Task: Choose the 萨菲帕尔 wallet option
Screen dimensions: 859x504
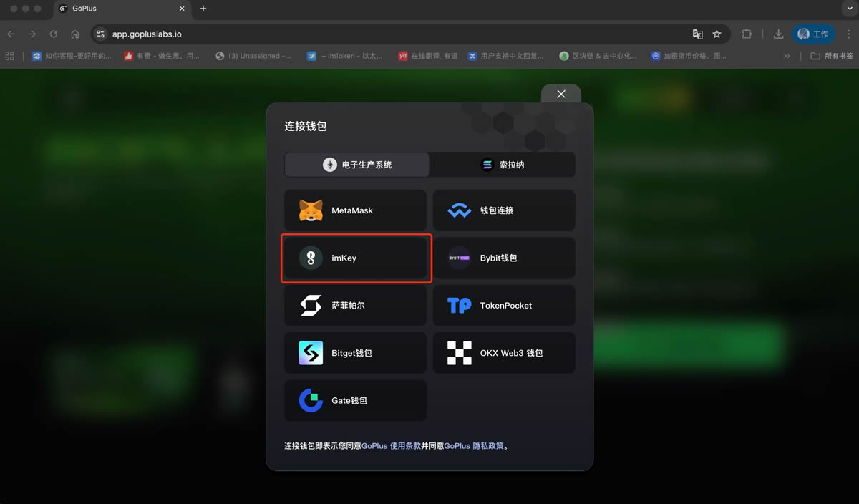Action: click(355, 306)
